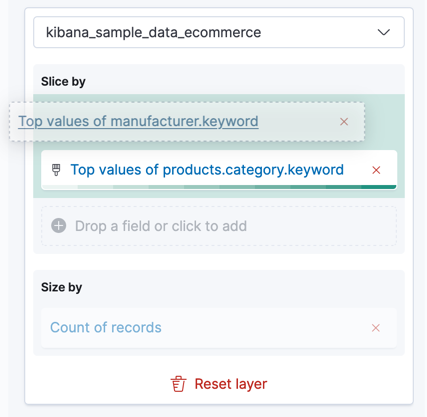Click darkest green end of palette strip
The height and width of the screenshot is (417, 427).
point(379,187)
